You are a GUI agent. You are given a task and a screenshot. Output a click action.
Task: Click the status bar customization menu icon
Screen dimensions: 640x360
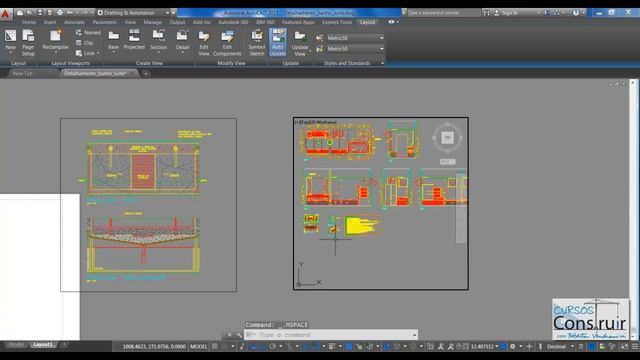pos(635,347)
